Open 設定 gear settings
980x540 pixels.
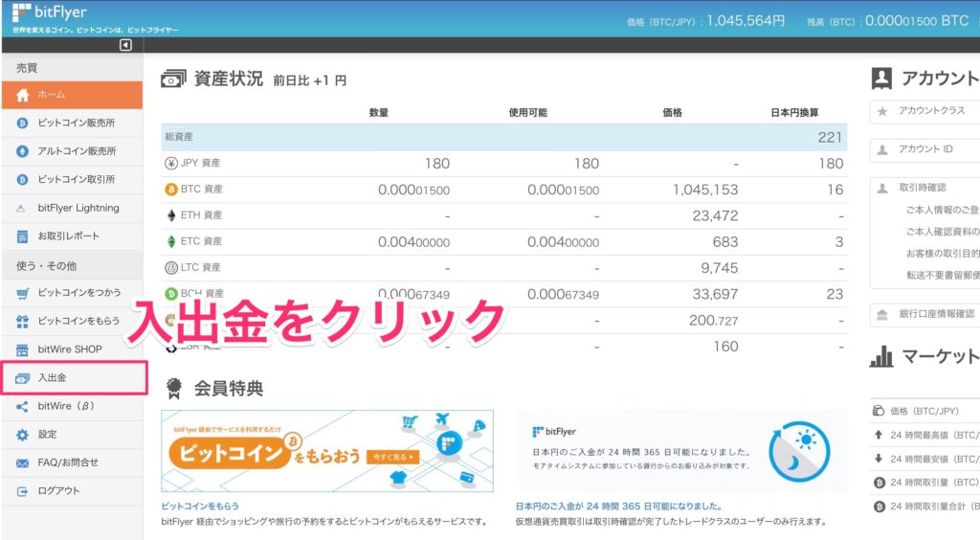click(23, 435)
